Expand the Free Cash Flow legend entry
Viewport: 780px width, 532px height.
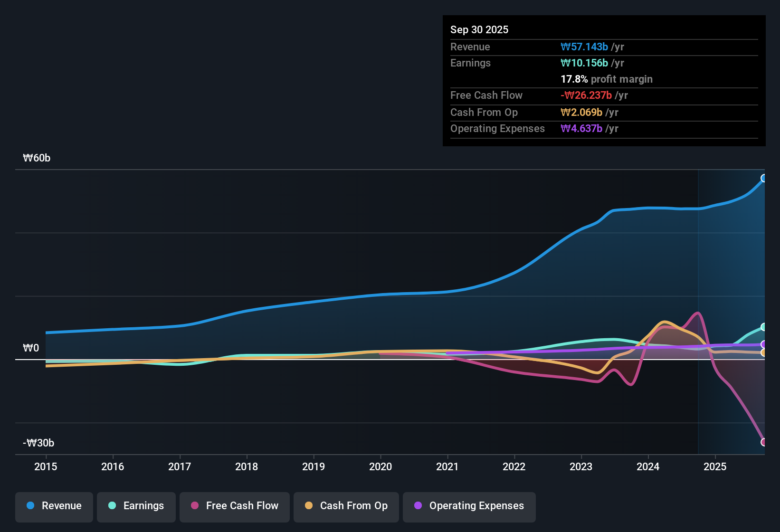point(234,506)
